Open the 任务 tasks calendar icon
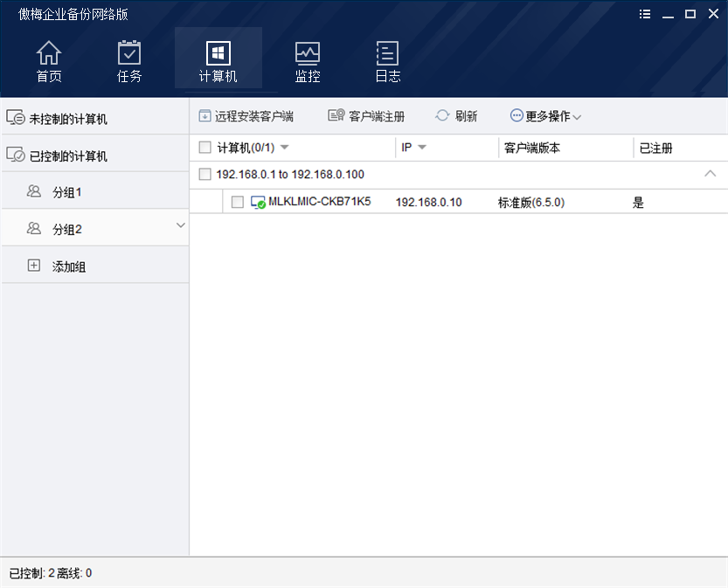The width and height of the screenshot is (728, 588). tap(129, 52)
